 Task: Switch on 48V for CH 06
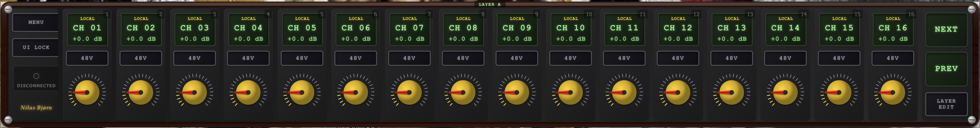[x=356, y=58]
